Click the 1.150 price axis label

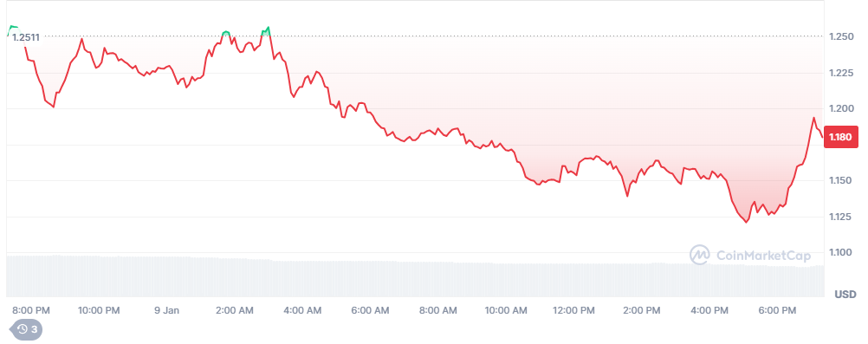point(840,180)
